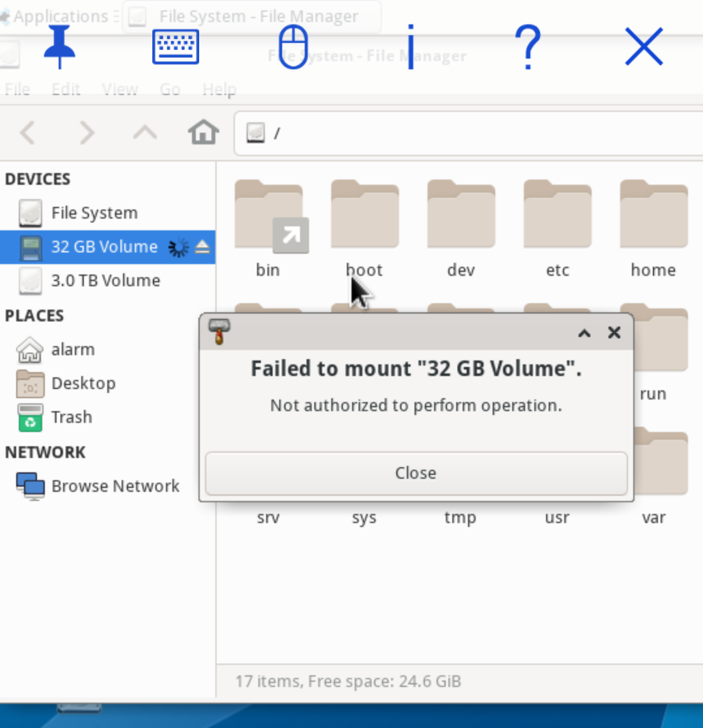Screen dimensions: 703x728
Task: Navigate to home folder using Home toolbar icon
Action: tap(202, 132)
